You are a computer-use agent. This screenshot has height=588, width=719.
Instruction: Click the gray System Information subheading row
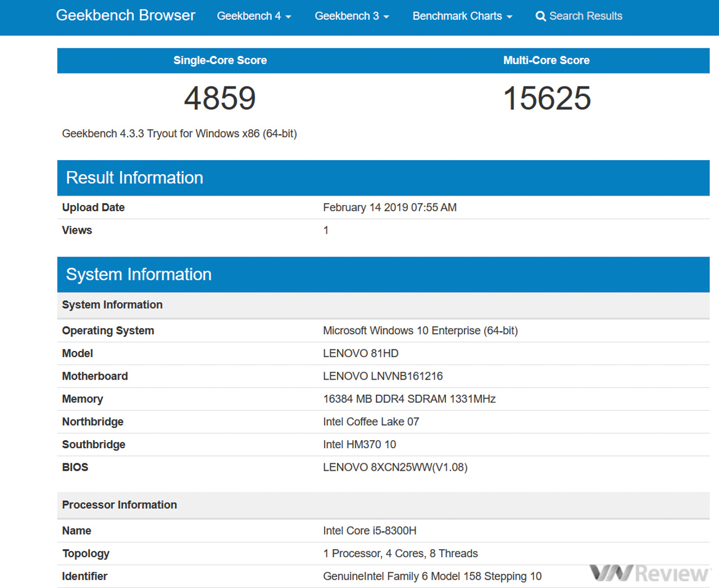[x=383, y=305]
